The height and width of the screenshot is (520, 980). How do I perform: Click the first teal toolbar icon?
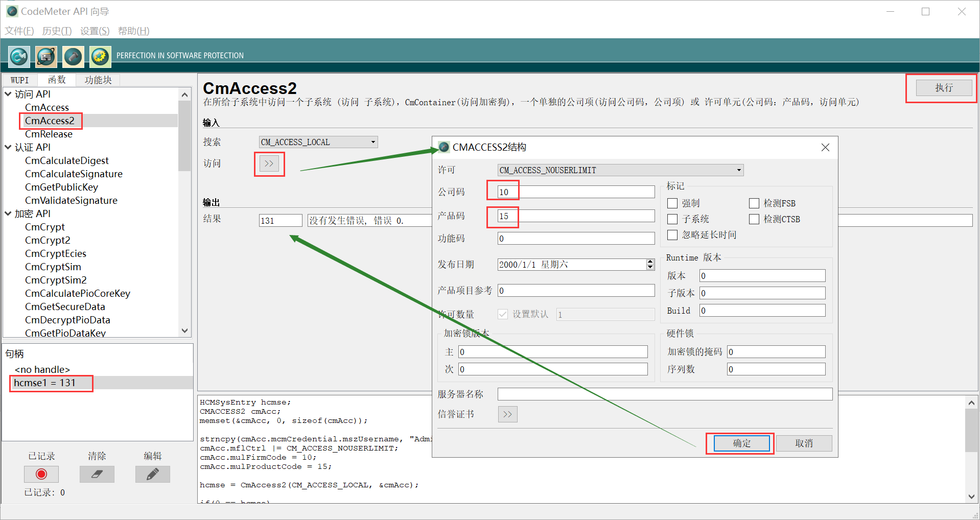click(x=19, y=56)
